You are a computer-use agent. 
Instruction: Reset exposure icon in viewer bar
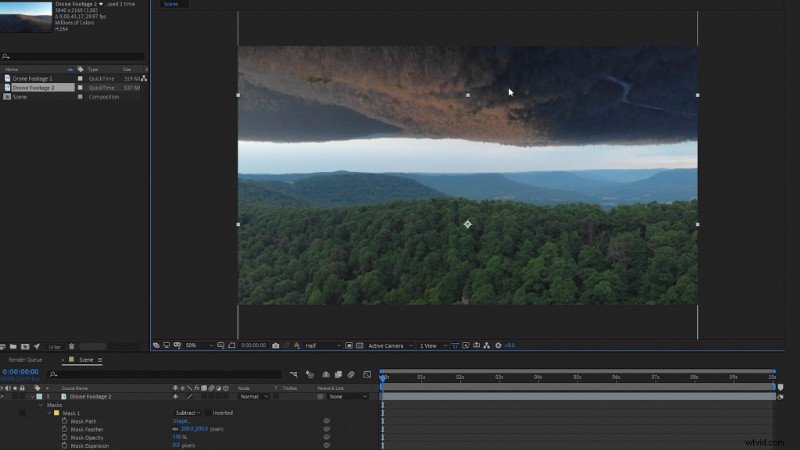(498, 345)
